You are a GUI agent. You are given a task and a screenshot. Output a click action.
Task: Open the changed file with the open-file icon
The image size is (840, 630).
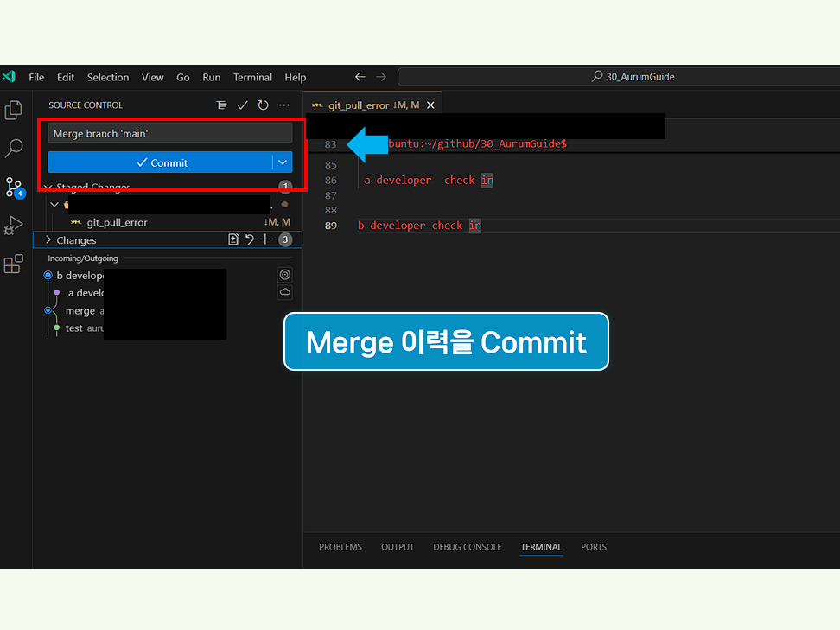233,239
